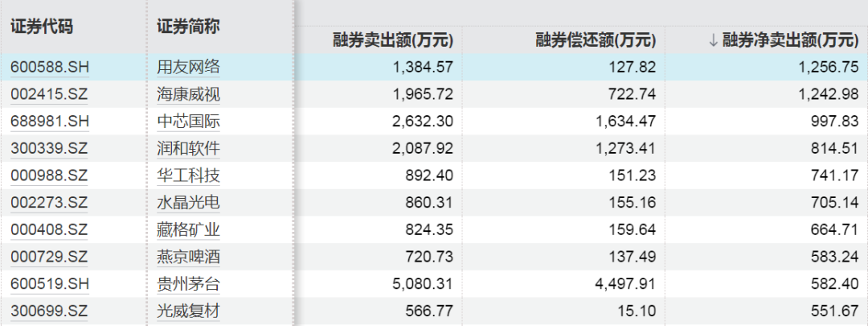Image resolution: width=868 pixels, height=326 pixels.
Task: Select net sell value 997.83
Action: tap(835, 122)
